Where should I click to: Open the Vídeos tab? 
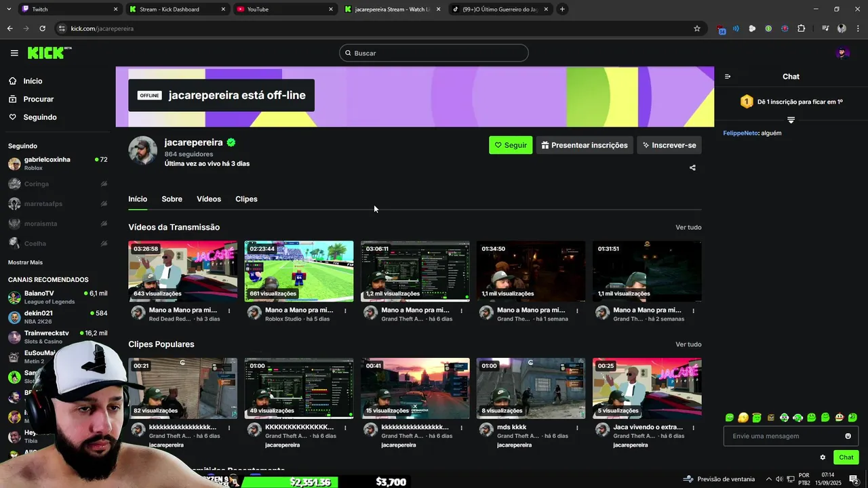(209, 199)
